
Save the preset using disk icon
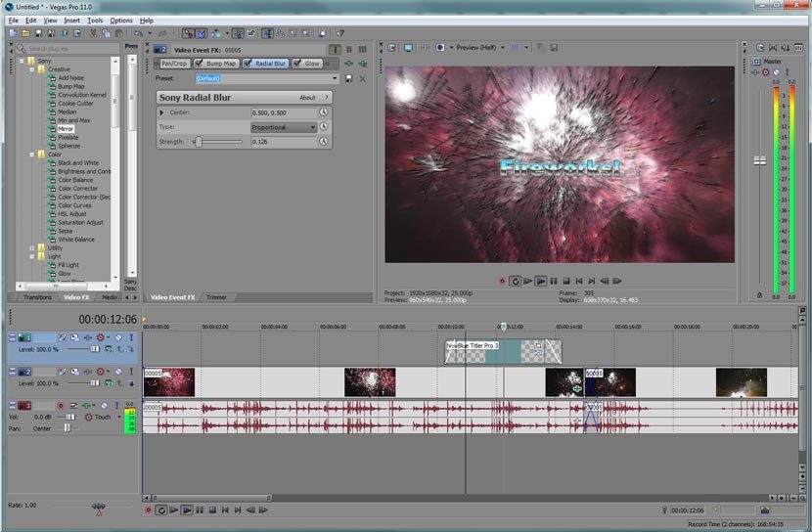coord(348,78)
